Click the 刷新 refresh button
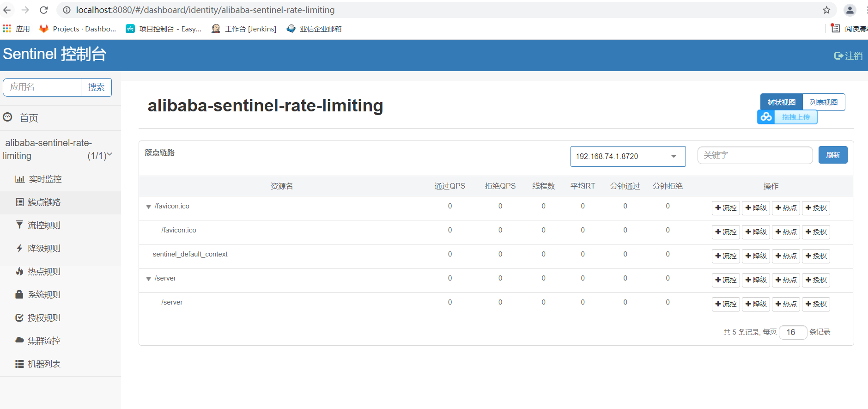The height and width of the screenshot is (409, 868). (x=833, y=155)
